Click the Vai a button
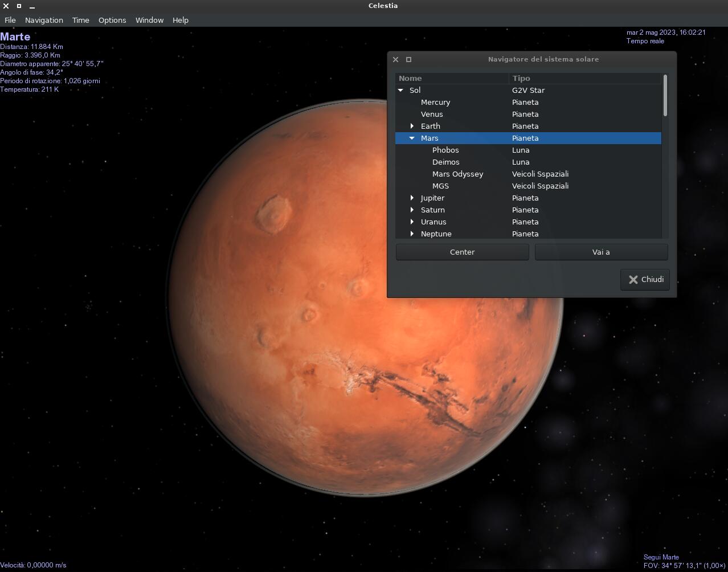Image resolution: width=728 pixels, height=572 pixels. (x=601, y=252)
